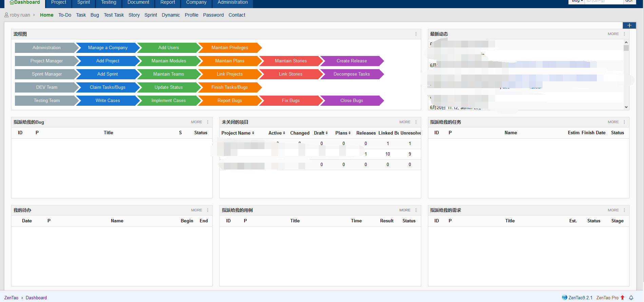Click the ZenTao9.2.1 globe logo in the footer

[x=564, y=298]
